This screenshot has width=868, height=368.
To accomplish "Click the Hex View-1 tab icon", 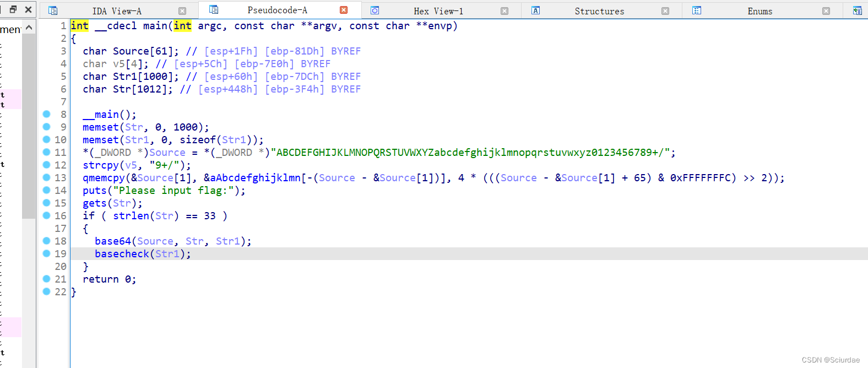I will tap(375, 10).
